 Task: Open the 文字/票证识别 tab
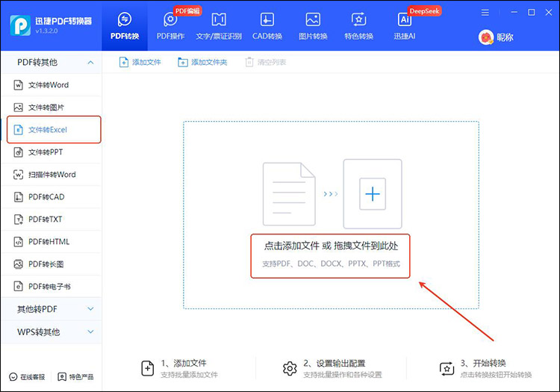(x=219, y=25)
